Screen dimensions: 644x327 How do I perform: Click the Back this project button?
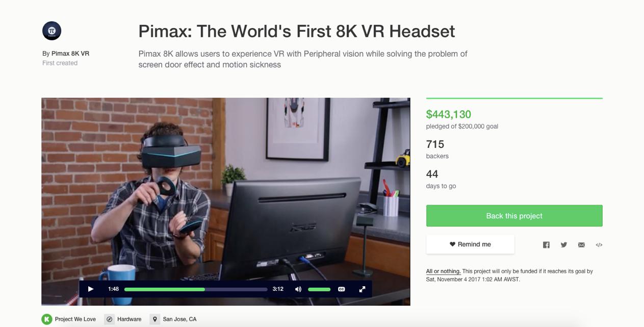point(514,216)
